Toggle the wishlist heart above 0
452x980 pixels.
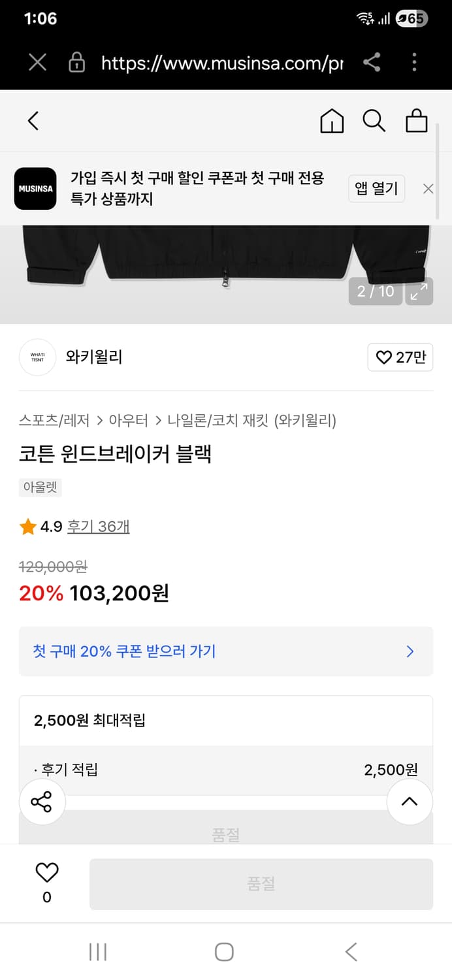[46, 872]
